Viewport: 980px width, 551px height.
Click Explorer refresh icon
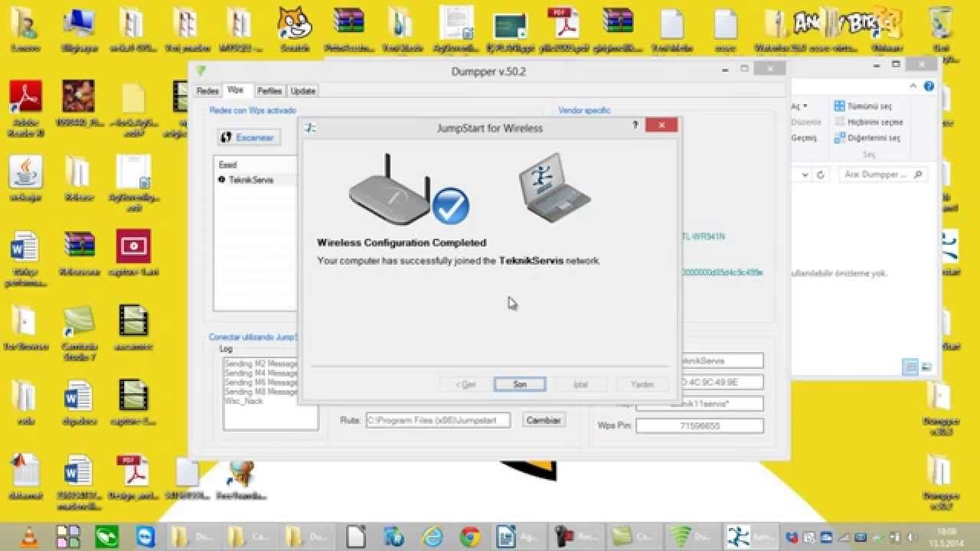(x=821, y=174)
